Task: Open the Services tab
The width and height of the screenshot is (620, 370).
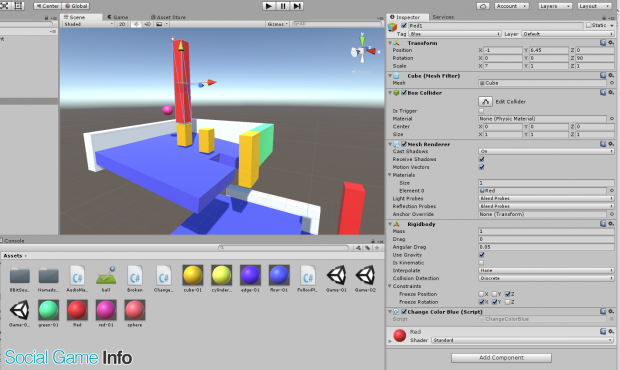Action: pos(443,17)
